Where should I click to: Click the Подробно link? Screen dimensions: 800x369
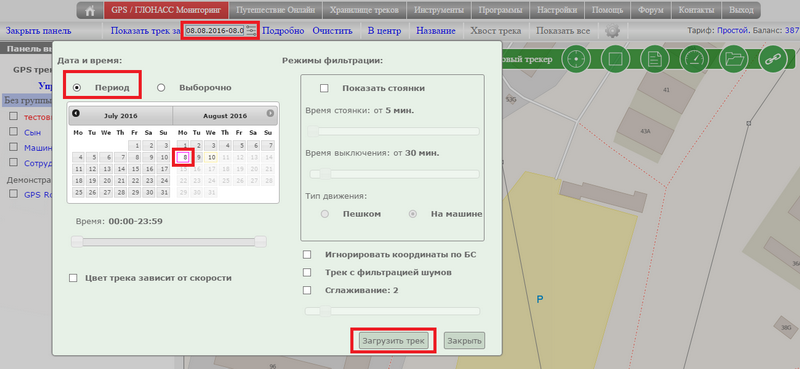pos(283,31)
